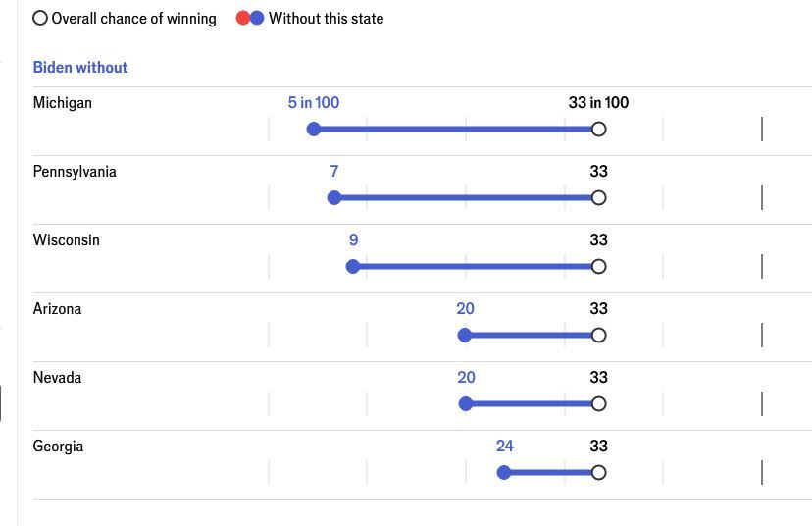Click Pennsylvania's filled blue data point
Screen dimensions: 812x526
coord(334,197)
